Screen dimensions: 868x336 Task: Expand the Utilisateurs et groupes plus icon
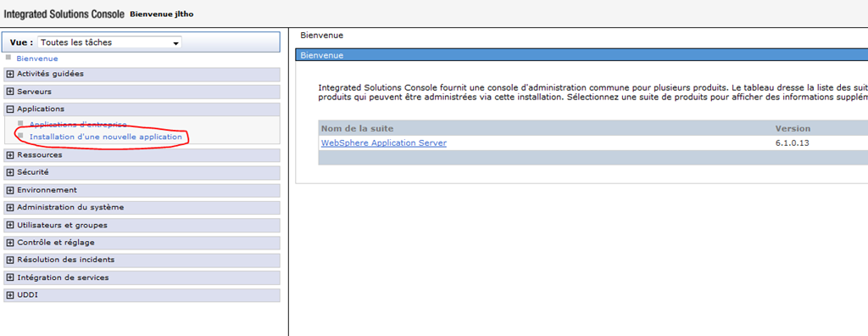(x=9, y=226)
